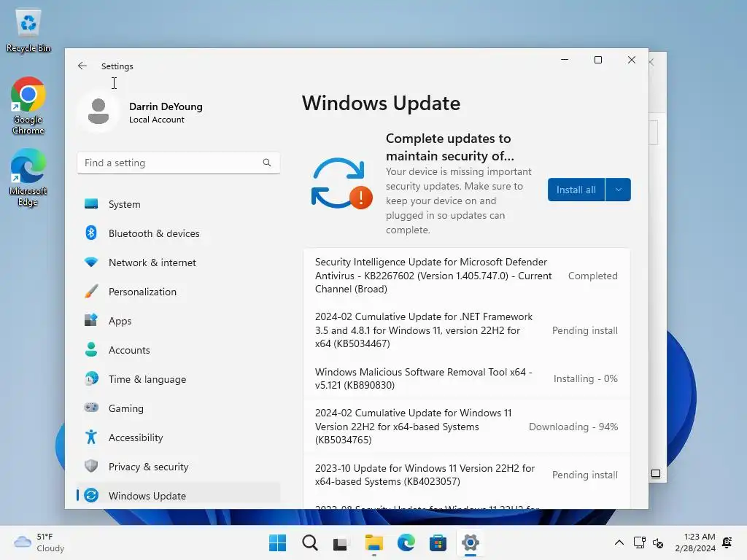Screen dimensions: 747x560
Task: Select the .NET Framework KB5034467 update entry
Action: [466, 330]
